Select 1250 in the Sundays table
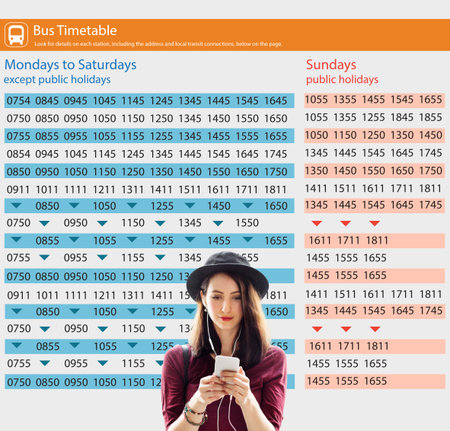This screenshot has height=431, width=450. [x=373, y=135]
